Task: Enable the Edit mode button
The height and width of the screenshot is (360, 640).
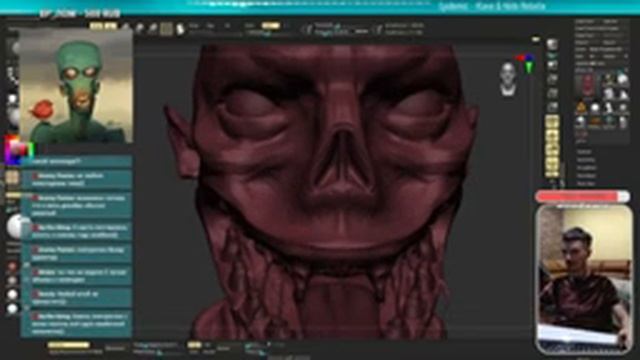Action: [96, 26]
